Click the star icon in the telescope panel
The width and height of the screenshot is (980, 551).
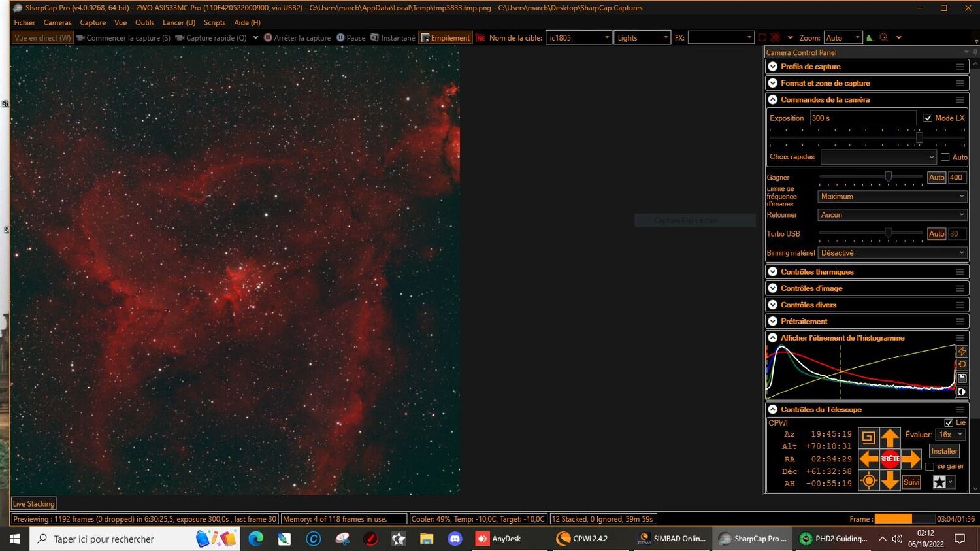(x=938, y=482)
